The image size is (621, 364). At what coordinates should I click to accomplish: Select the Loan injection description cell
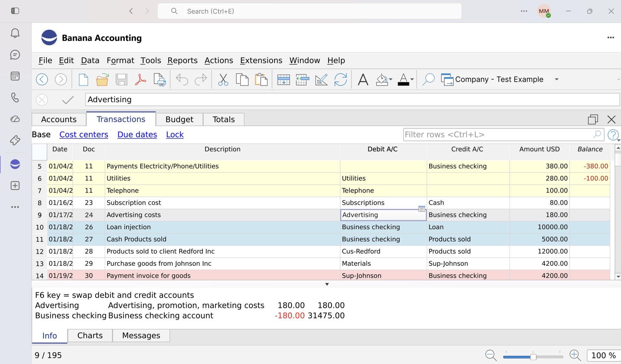(x=223, y=227)
